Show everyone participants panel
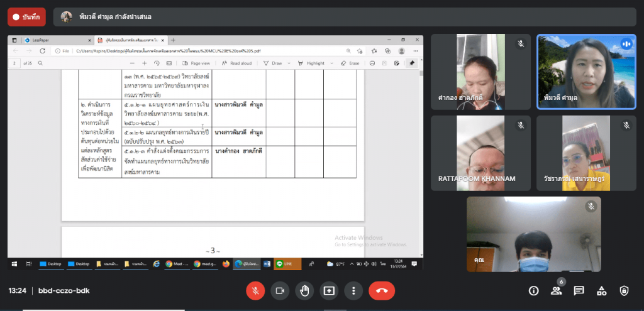The width and height of the screenshot is (644, 311). [x=556, y=290]
